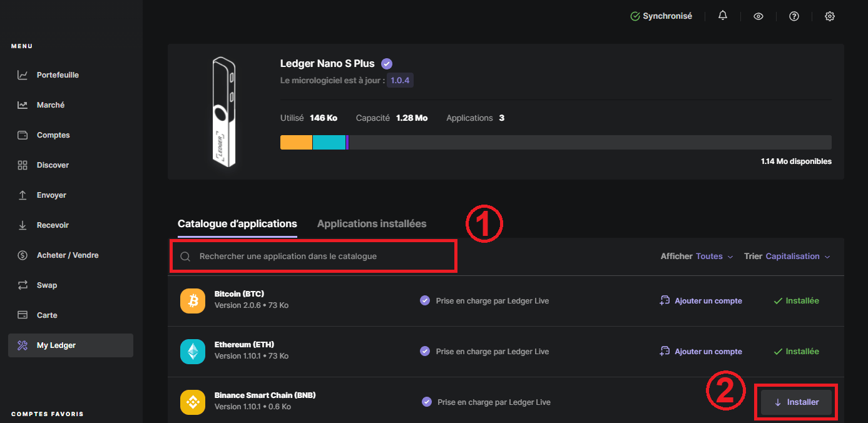Open settings with the gear icon

[830, 16]
